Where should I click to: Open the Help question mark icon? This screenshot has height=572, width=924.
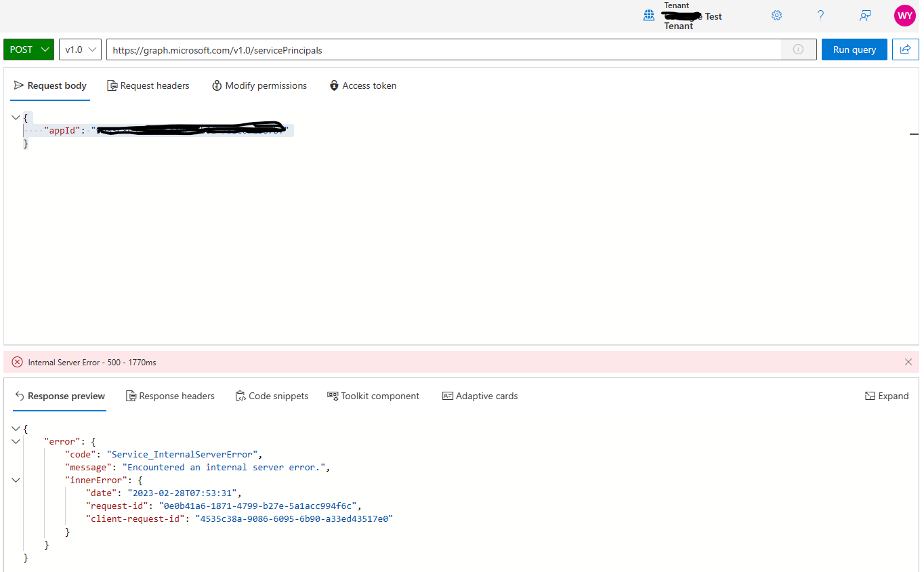coord(820,15)
